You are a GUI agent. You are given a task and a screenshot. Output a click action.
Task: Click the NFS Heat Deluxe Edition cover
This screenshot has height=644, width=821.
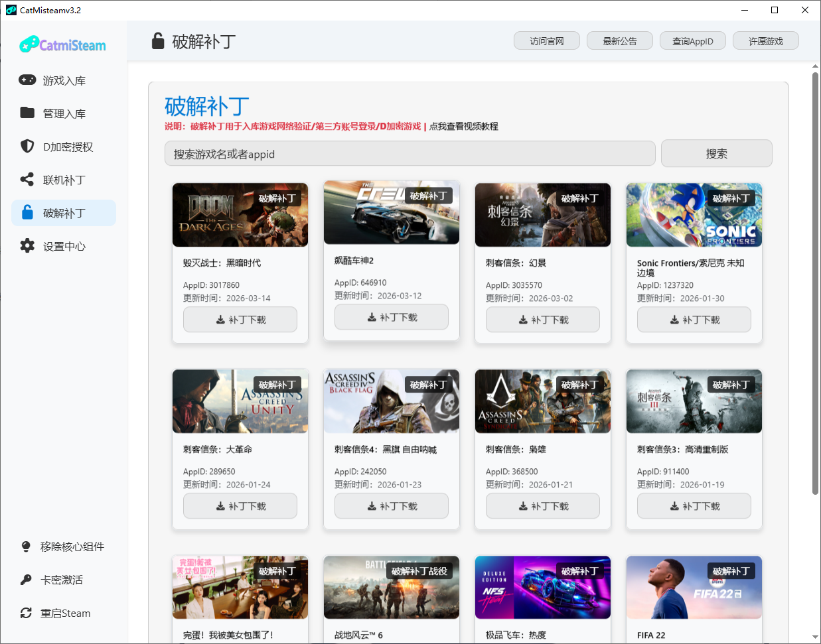(x=543, y=588)
